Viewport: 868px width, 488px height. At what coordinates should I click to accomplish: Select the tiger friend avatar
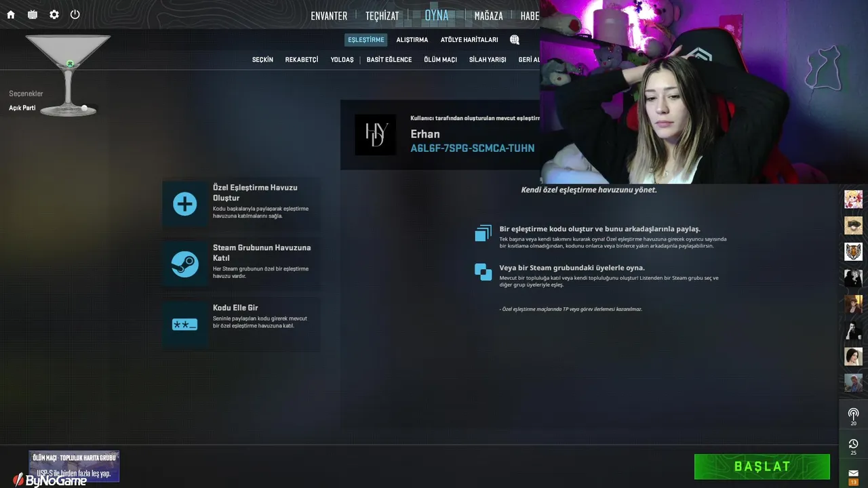853,251
